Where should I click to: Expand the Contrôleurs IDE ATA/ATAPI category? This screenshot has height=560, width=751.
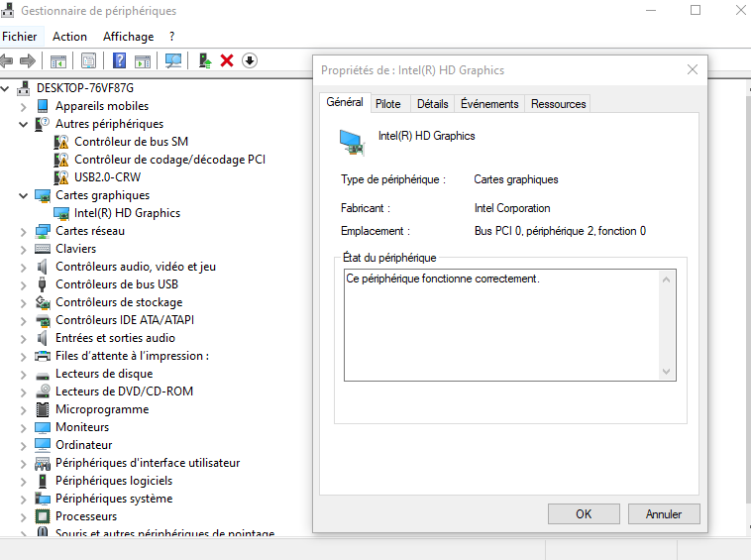click(x=23, y=321)
